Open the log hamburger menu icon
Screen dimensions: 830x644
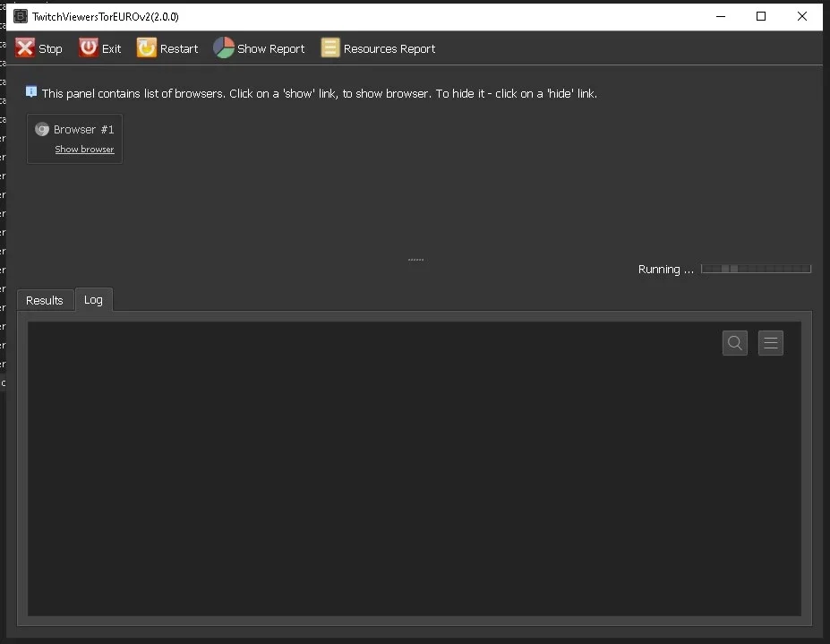tap(771, 343)
